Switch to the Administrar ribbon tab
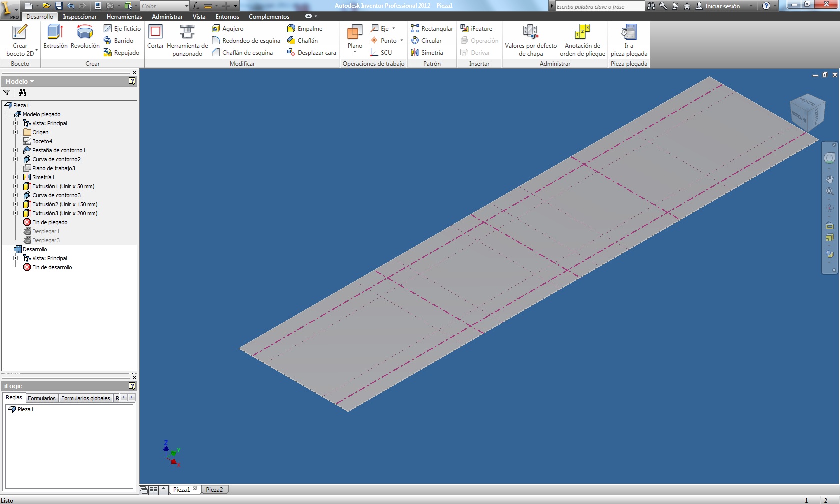 click(x=167, y=17)
